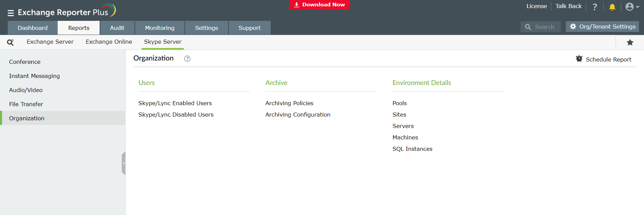This screenshot has height=215, width=644.
Task: Focus the top Search field
Action: tap(540, 27)
